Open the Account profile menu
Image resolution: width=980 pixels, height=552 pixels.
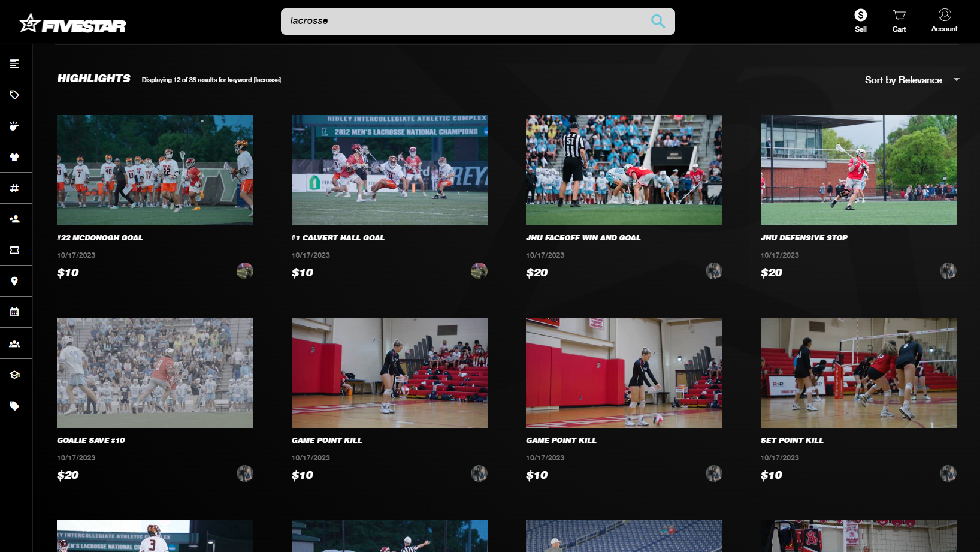click(x=945, y=20)
